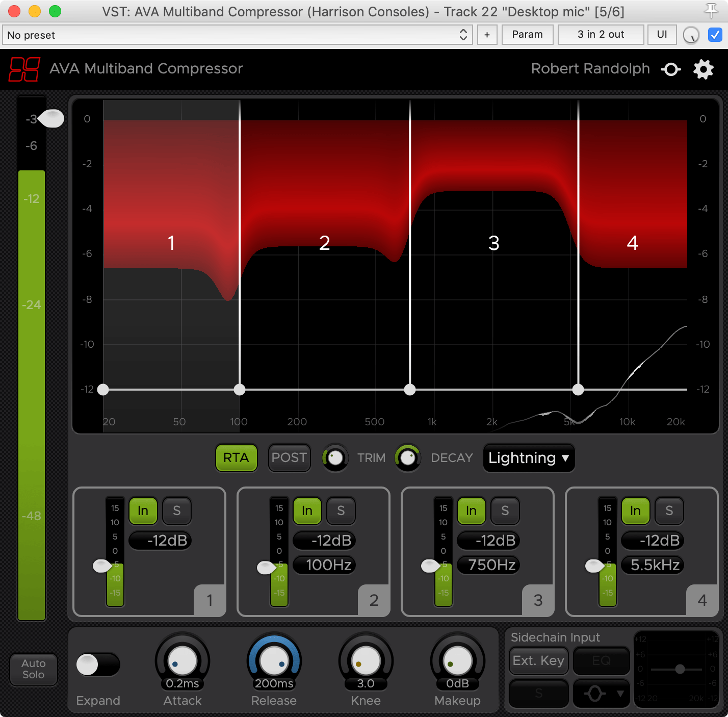The image size is (728, 717).
Task: Click the input threshold slider handle near -3
Action: [51, 119]
